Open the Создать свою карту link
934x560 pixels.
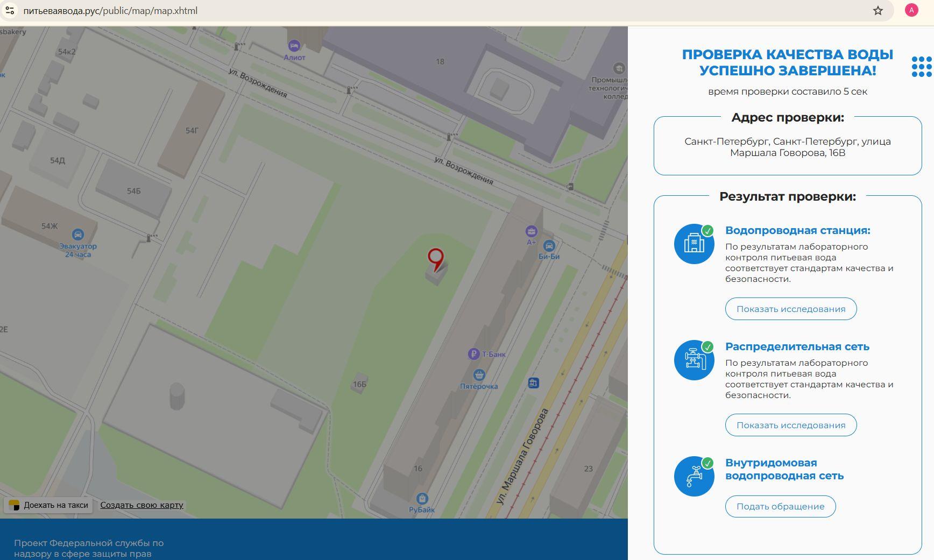click(x=141, y=505)
